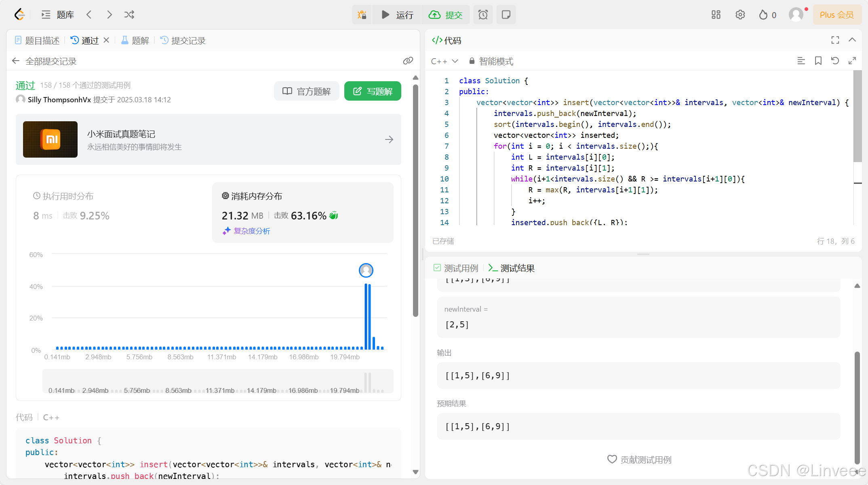Click the chart range mini-slider
Screen dimensions: 868x485
coord(218,381)
